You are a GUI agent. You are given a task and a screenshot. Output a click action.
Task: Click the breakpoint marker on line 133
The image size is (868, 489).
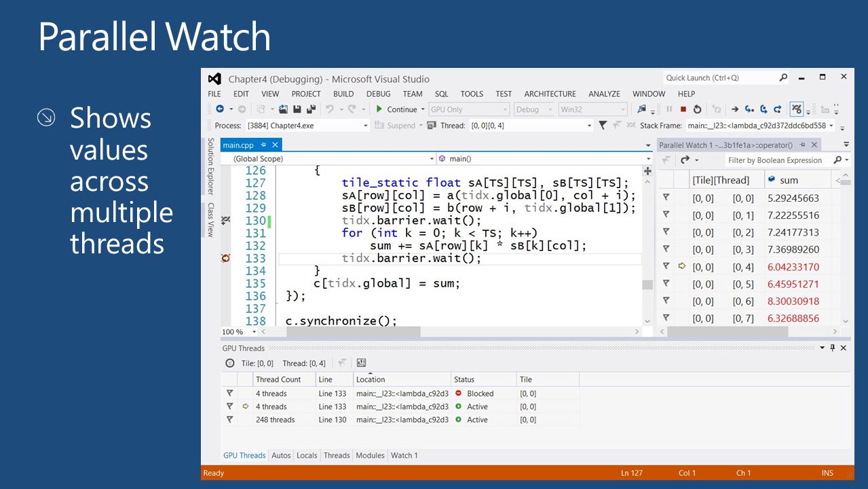[225, 258]
